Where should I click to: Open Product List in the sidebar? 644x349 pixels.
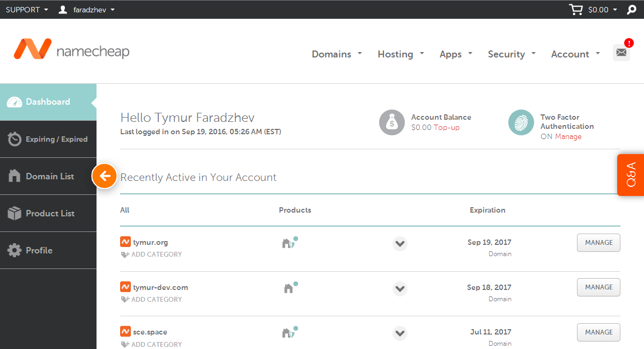[x=48, y=213]
